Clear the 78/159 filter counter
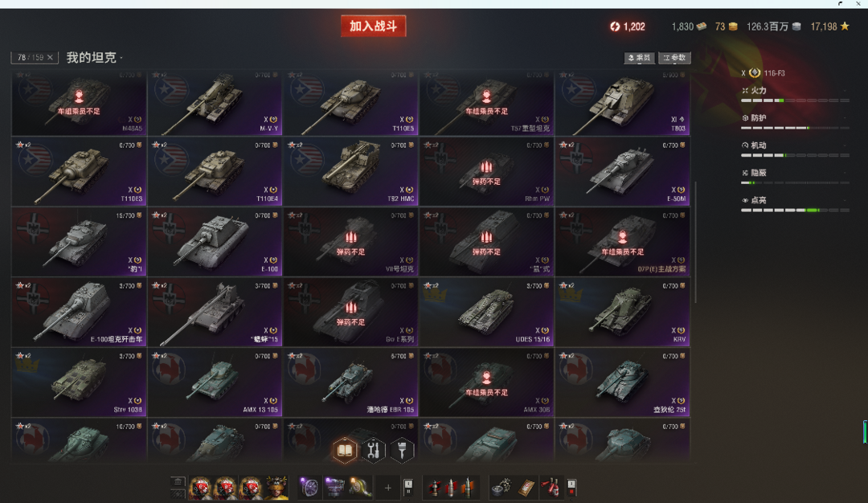 click(x=50, y=58)
